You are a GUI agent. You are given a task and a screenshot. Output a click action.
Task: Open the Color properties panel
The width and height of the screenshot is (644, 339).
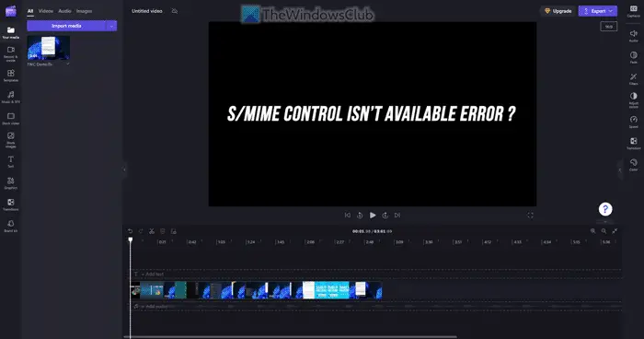click(633, 165)
